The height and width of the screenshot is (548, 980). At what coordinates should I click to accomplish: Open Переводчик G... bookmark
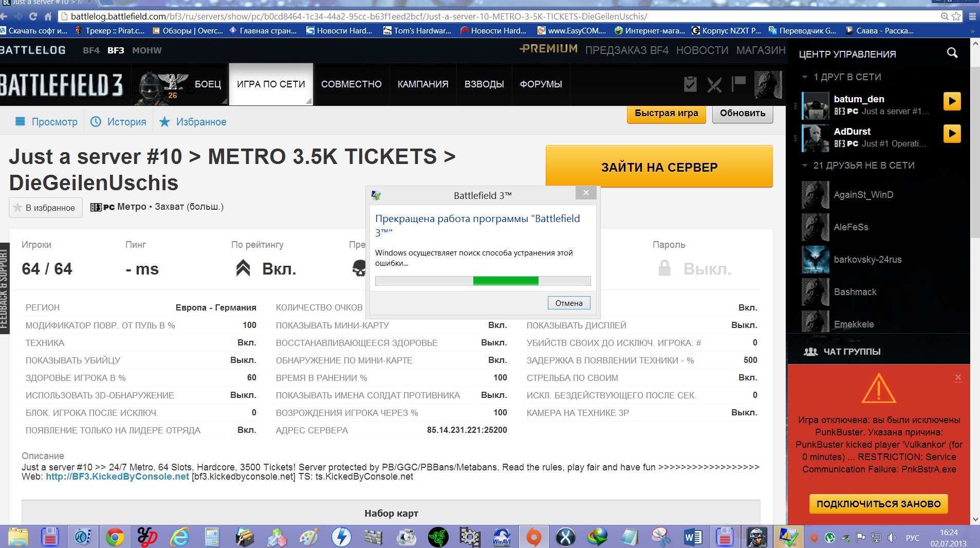point(802,31)
